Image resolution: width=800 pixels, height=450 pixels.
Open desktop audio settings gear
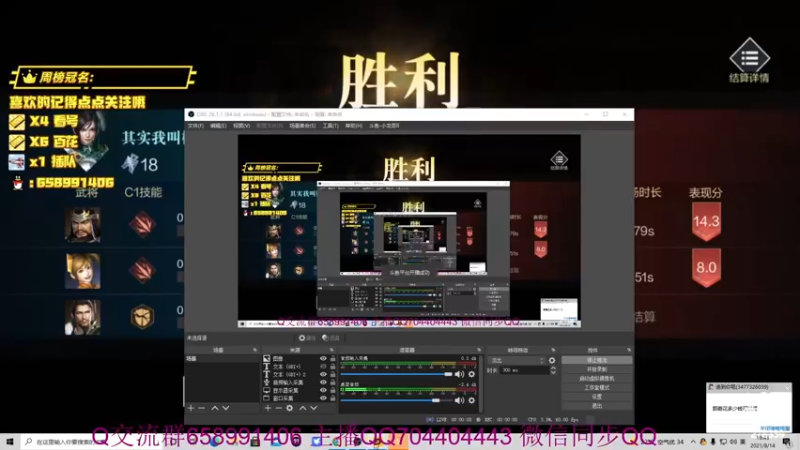472,401
